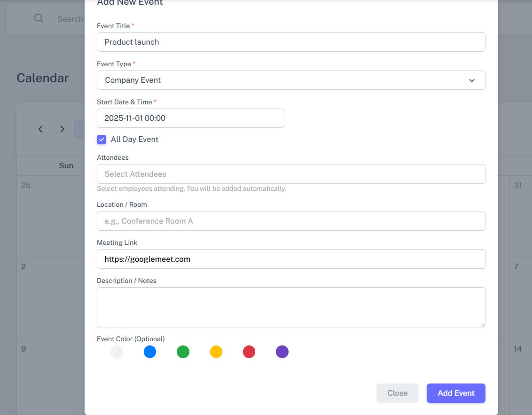Select the purple event color
Viewport: 532px width, 415px height.
282,352
